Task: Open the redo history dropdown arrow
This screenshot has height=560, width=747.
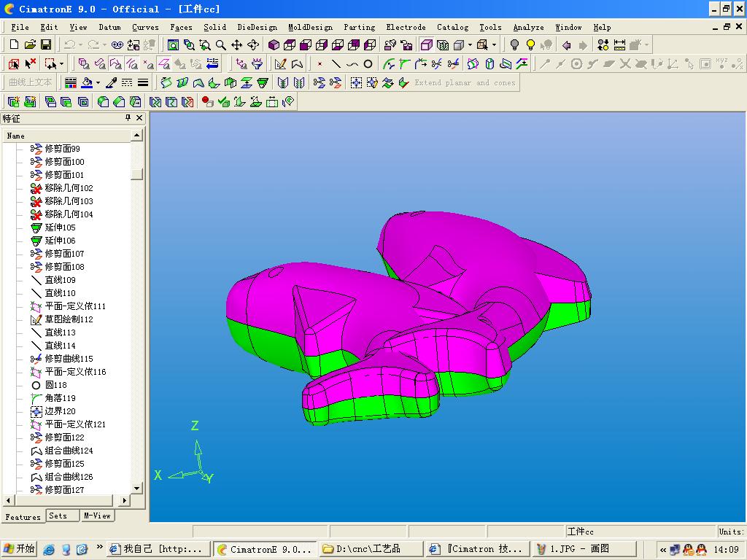Action: click(x=104, y=44)
